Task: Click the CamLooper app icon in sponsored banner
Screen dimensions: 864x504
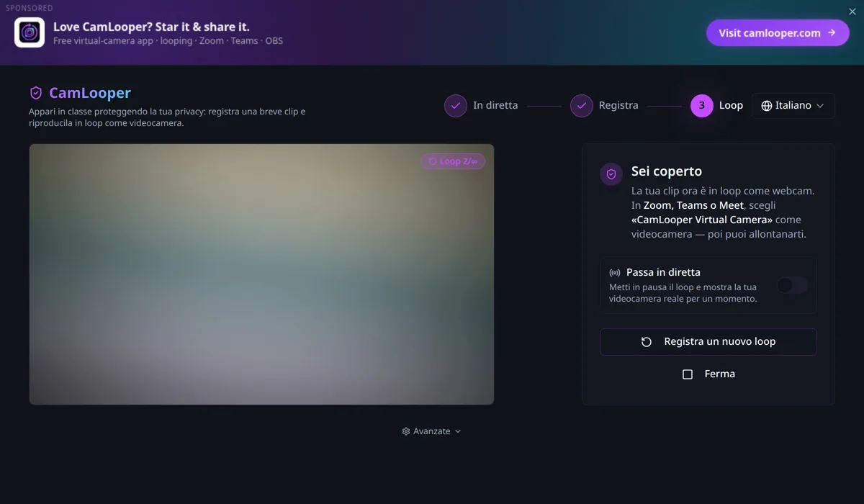Action: point(30,32)
